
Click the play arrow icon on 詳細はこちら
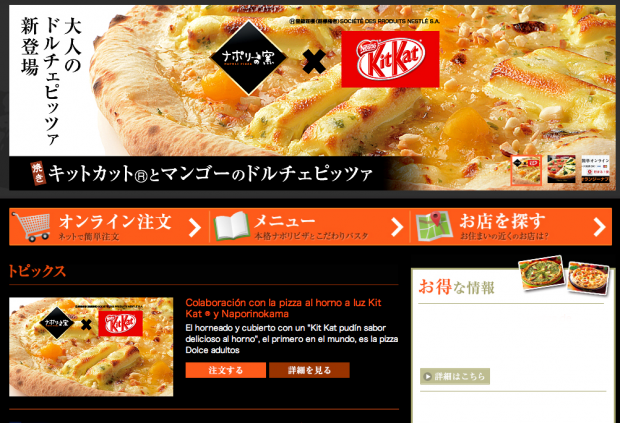click(x=427, y=376)
